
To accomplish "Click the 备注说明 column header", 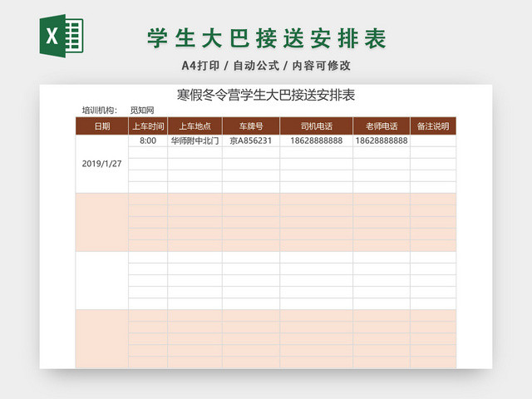I will tap(433, 126).
